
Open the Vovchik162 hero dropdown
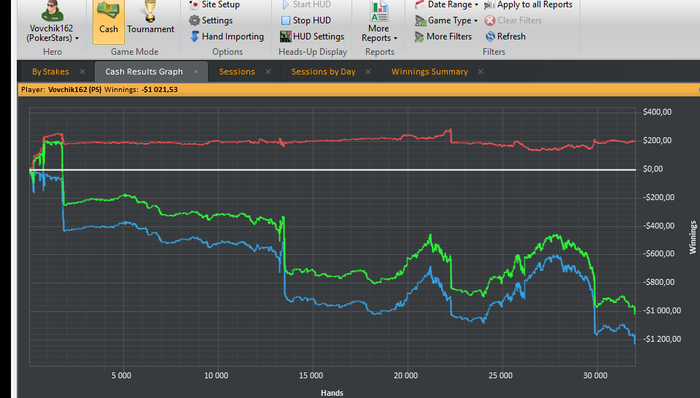(52, 33)
